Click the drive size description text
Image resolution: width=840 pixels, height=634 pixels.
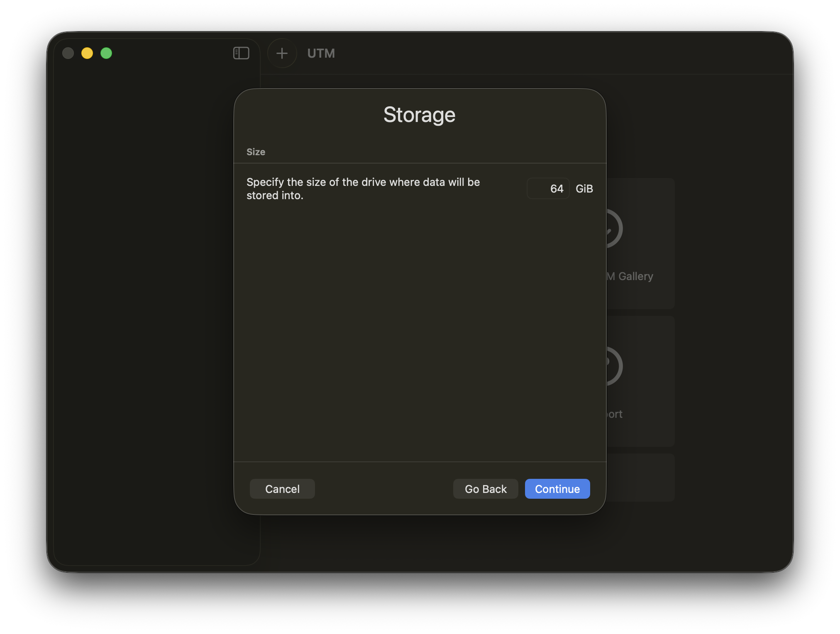click(363, 188)
